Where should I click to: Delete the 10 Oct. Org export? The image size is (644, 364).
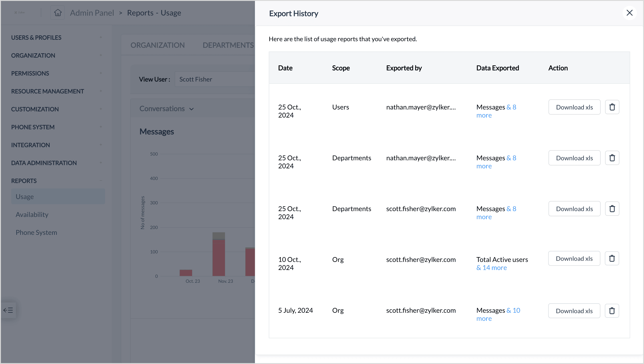[x=612, y=258]
